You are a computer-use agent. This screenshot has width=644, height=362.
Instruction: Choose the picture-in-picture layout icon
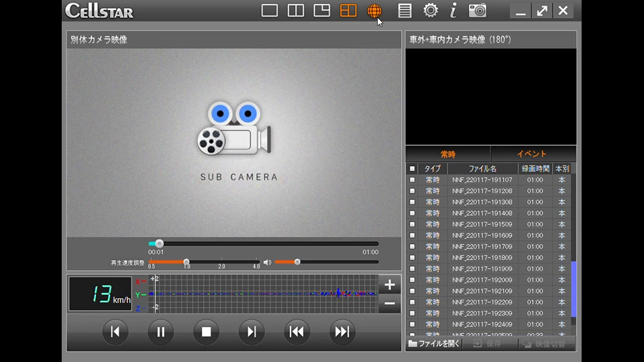(x=322, y=11)
